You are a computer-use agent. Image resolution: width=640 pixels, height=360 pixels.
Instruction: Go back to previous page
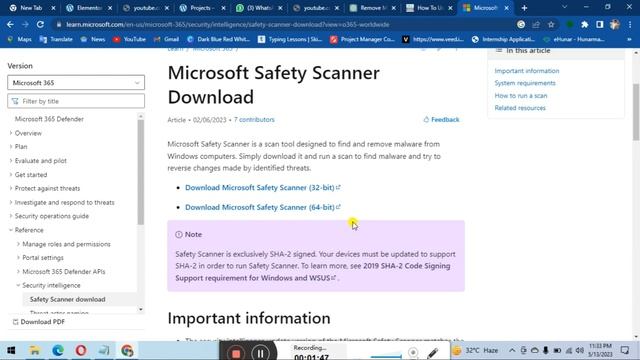coord(10,24)
